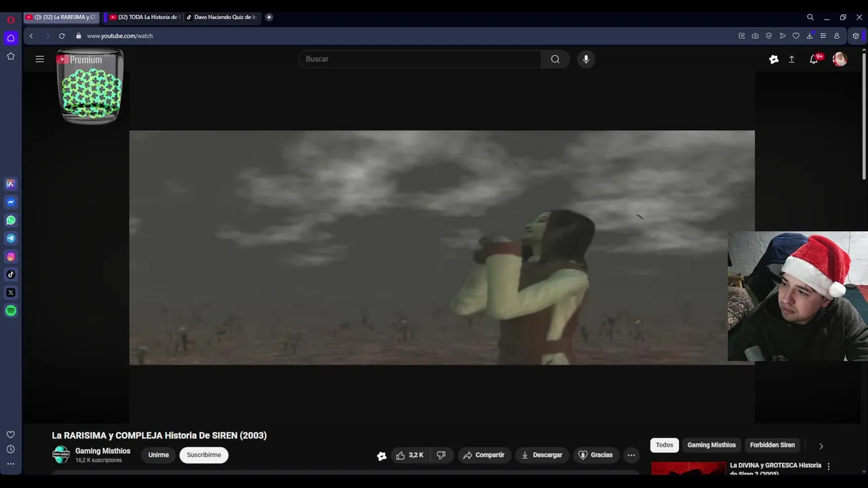Open Aria AI icon in sidebar
The width and height of the screenshot is (868, 488).
pos(11,184)
